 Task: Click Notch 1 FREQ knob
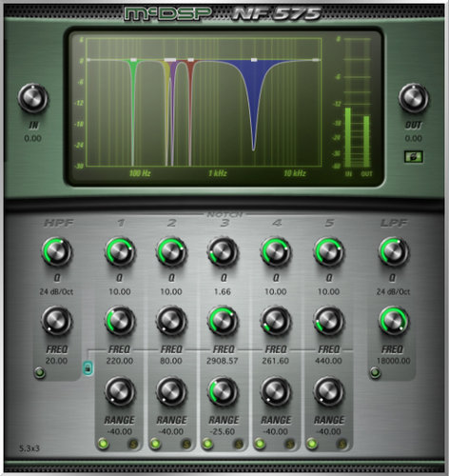click(x=120, y=321)
